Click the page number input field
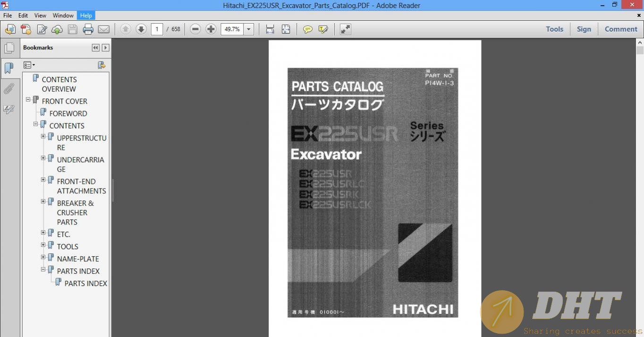The image size is (644, 337). pos(157,29)
